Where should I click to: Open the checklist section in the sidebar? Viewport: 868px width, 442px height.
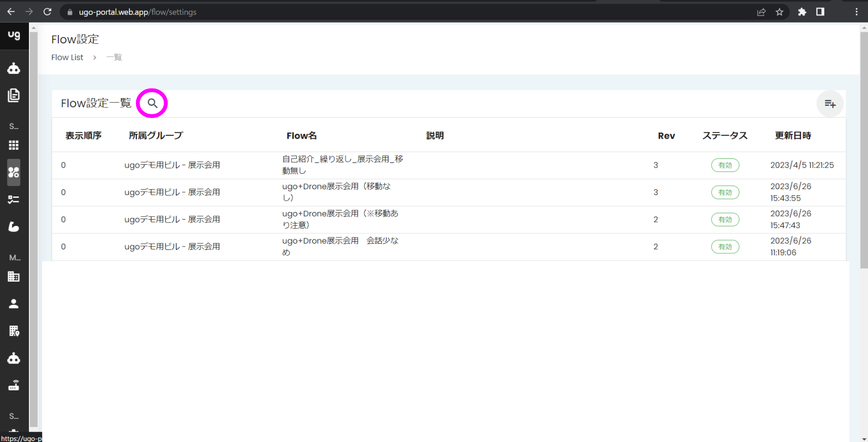click(x=14, y=199)
